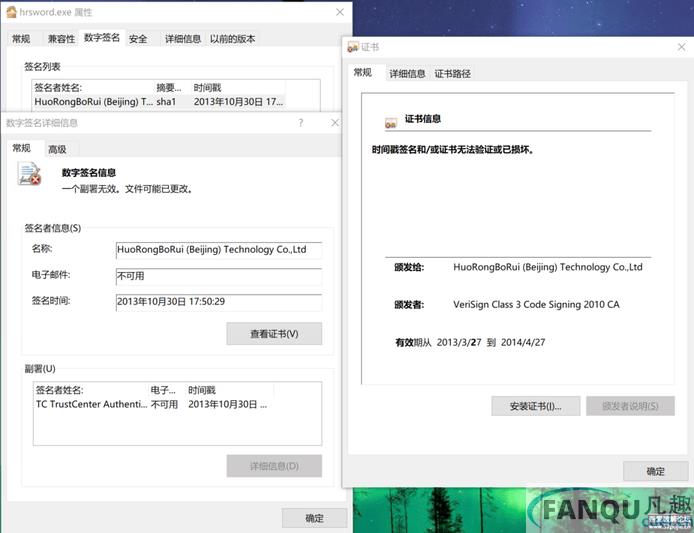Close the hrsword.exe 属性 window

(x=340, y=12)
